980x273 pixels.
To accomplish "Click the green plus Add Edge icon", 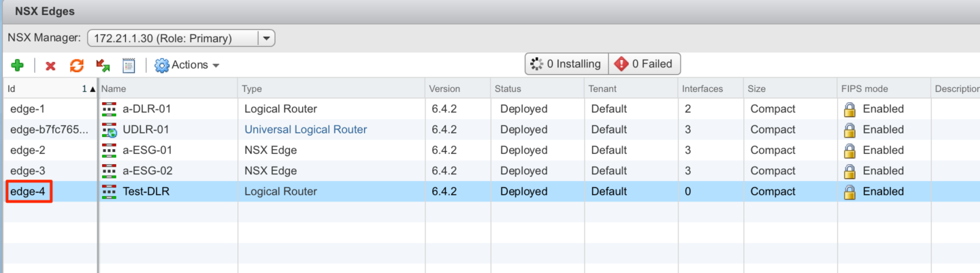I will tap(18, 65).
